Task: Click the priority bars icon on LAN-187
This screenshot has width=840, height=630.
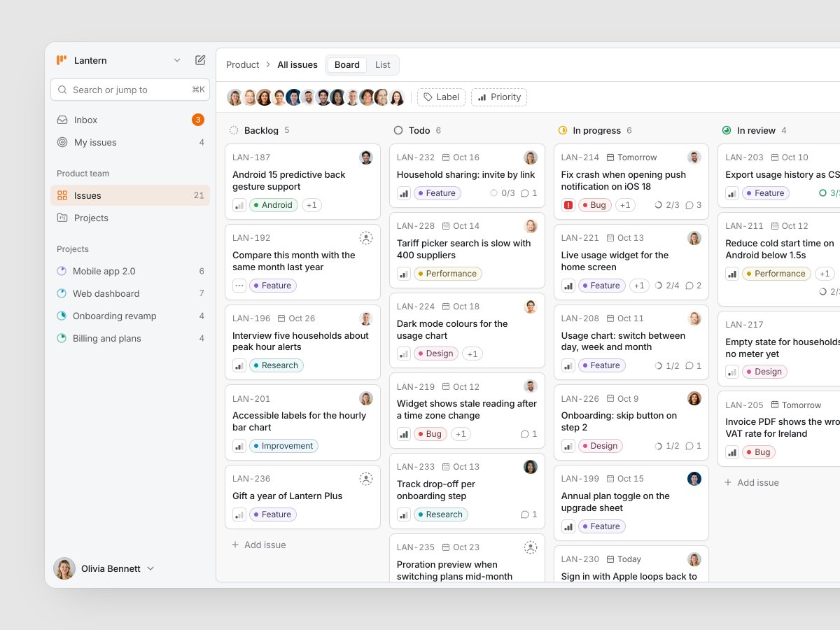Action: pos(239,205)
